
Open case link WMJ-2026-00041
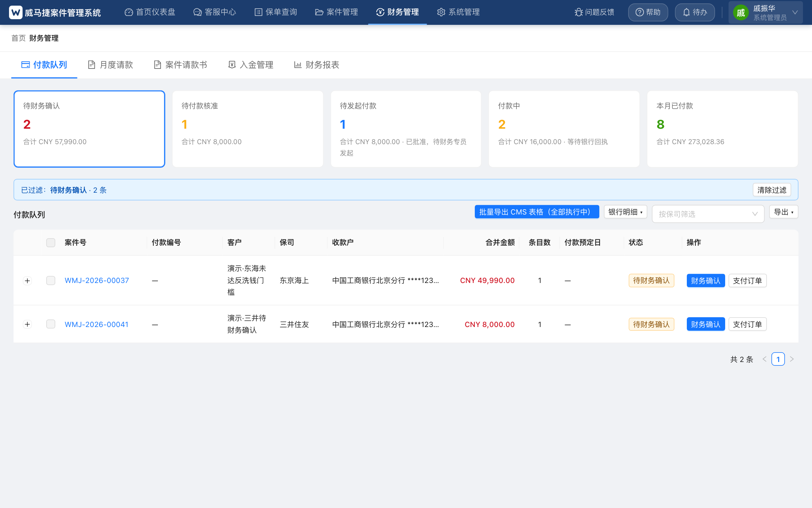97,324
